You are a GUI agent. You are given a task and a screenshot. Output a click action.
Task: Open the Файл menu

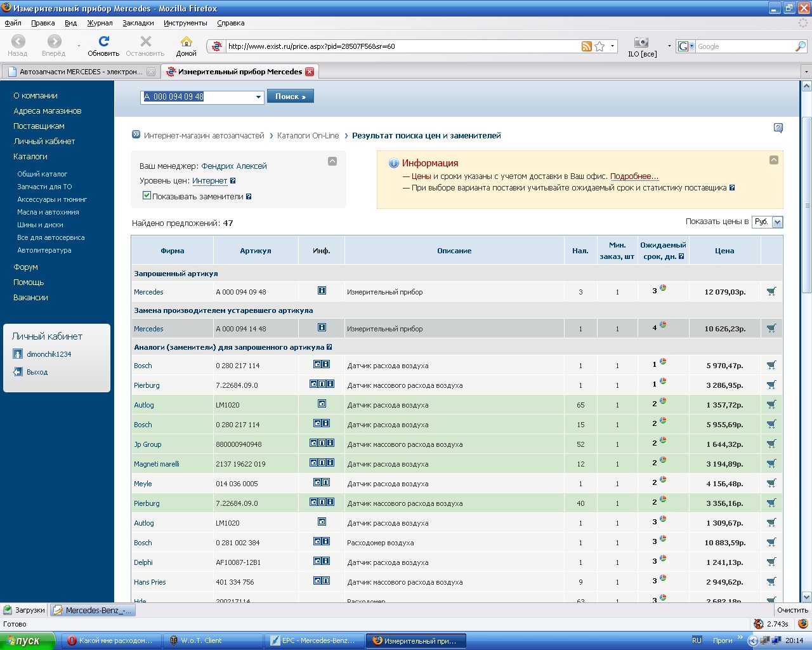pos(13,23)
